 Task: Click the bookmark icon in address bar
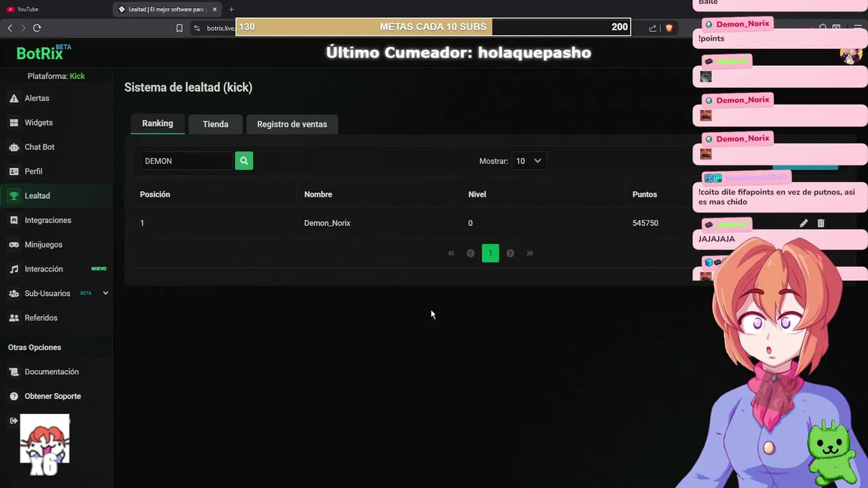coord(179,28)
